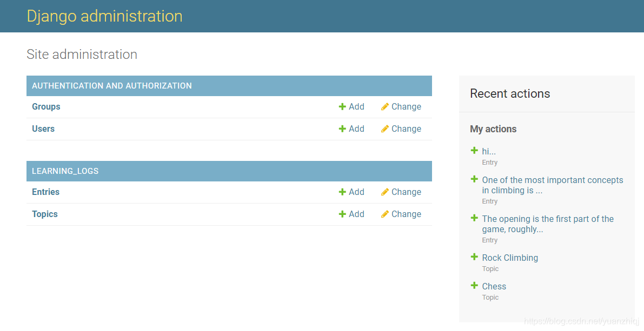This screenshot has width=644, height=331.
Task: Click the plus icon beside Rock Climbing
Action: click(474, 257)
